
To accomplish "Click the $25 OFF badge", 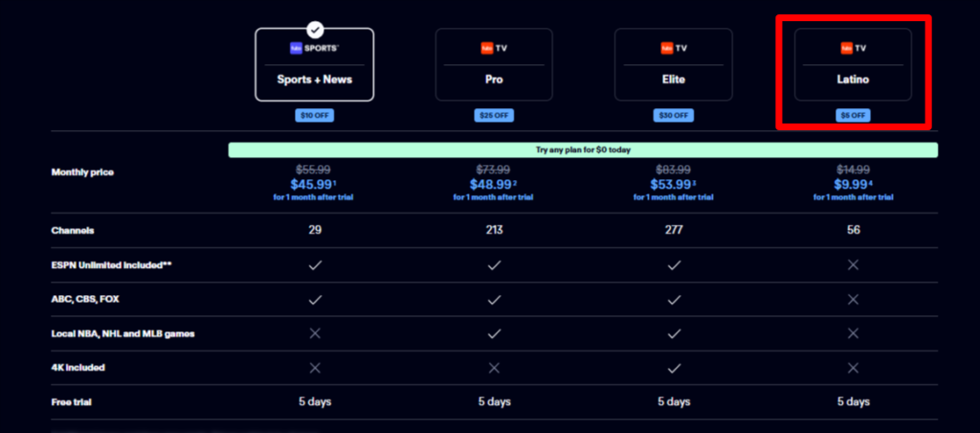I will tap(494, 115).
